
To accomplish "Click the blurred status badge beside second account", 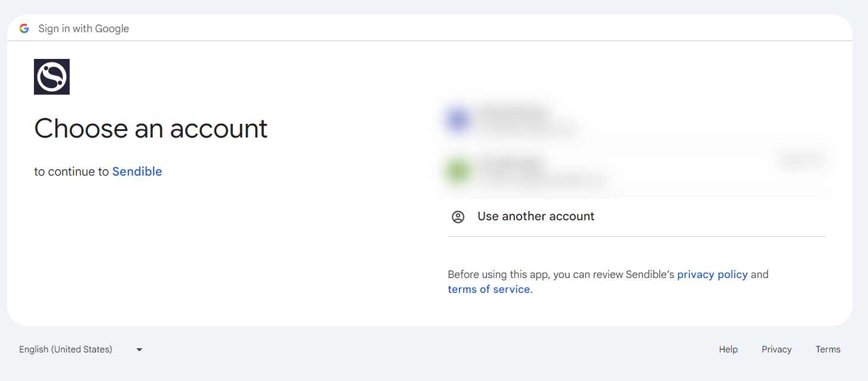I will [x=801, y=160].
